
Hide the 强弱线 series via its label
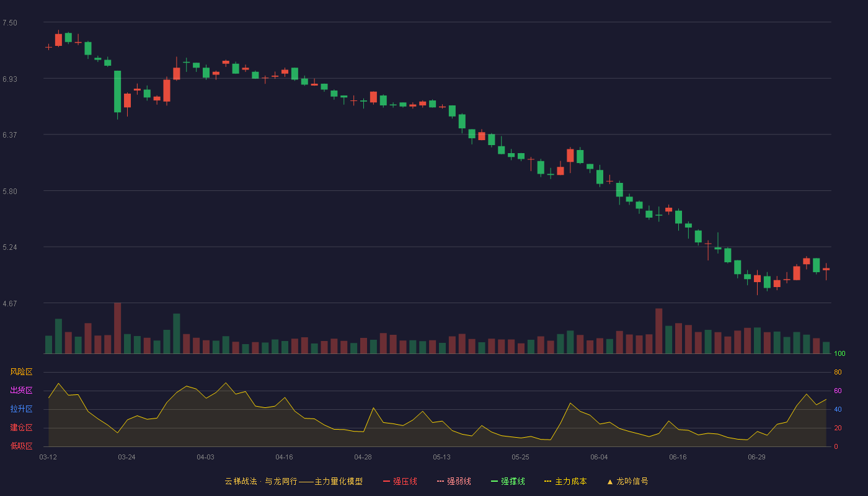[x=459, y=481]
